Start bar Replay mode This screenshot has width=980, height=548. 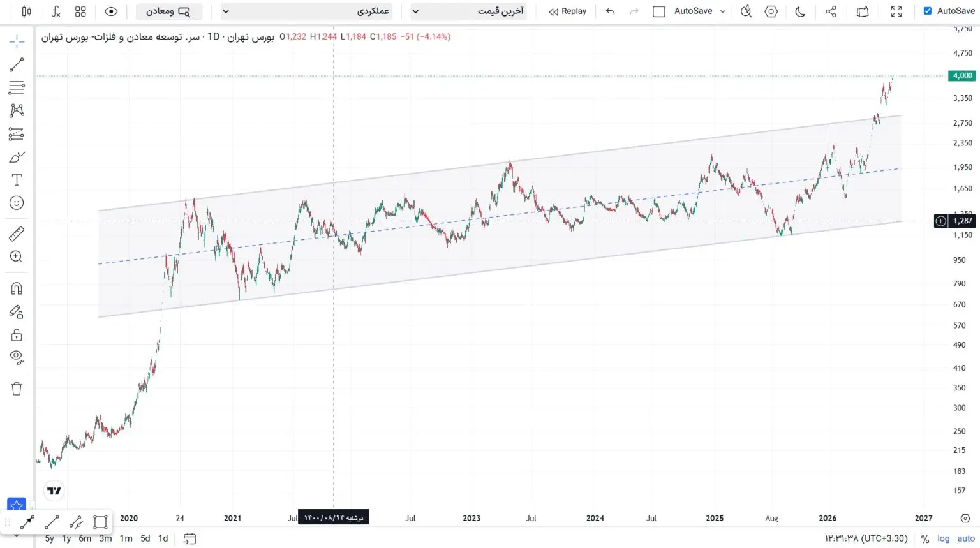(x=568, y=11)
